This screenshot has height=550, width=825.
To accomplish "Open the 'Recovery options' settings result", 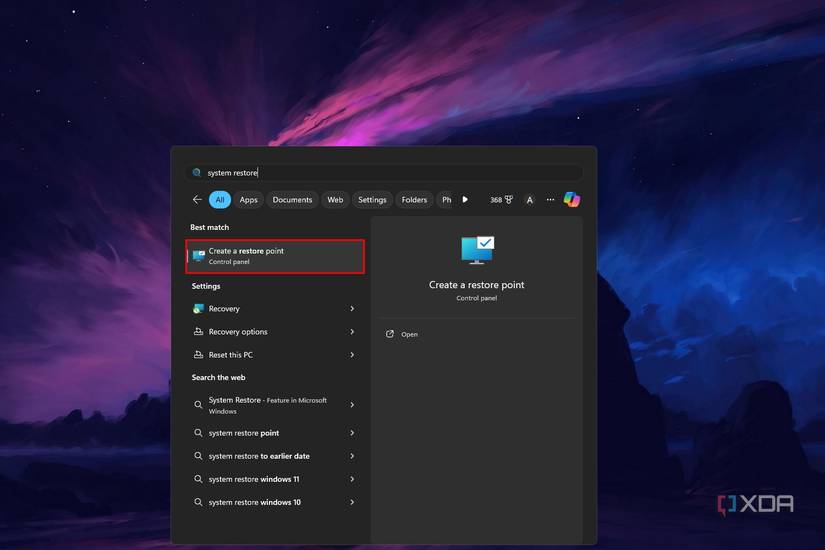I will click(x=275, y=332).
